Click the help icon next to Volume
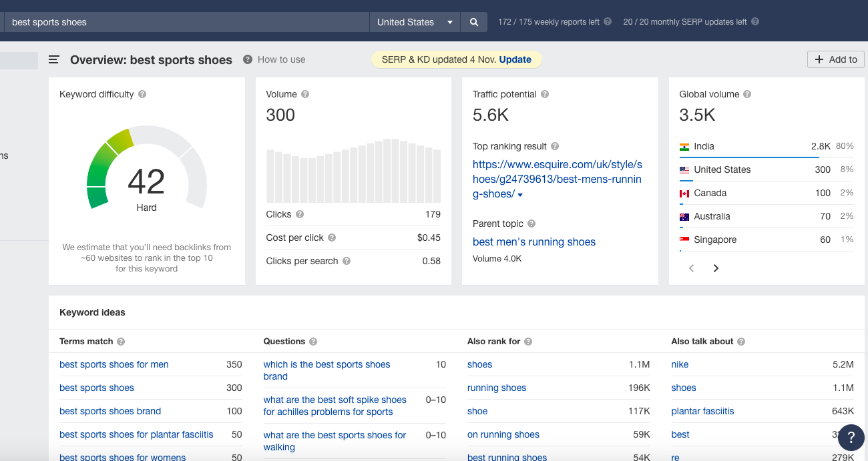This screenshot has height=461, width=868. pos(305,95)
